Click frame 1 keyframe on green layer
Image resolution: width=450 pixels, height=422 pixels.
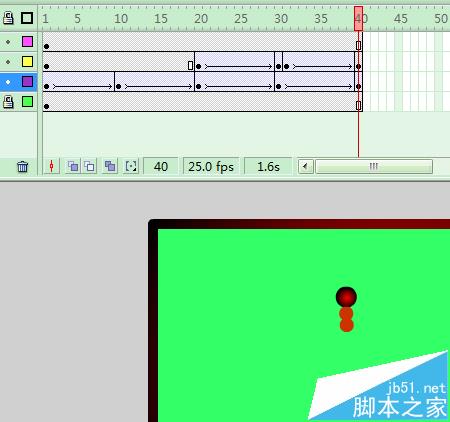coord(47,106)
